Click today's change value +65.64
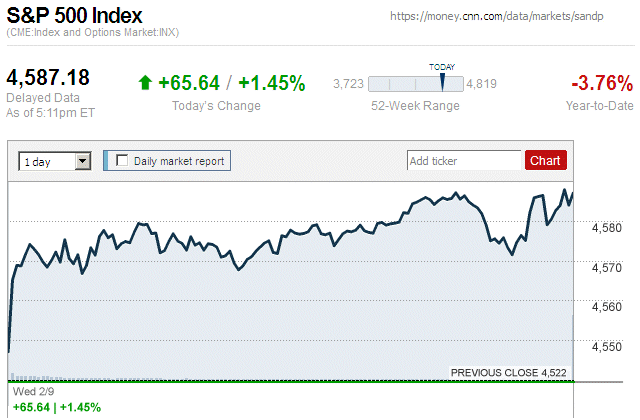Viewport: 640px width, 420px height. pos(187,83)
